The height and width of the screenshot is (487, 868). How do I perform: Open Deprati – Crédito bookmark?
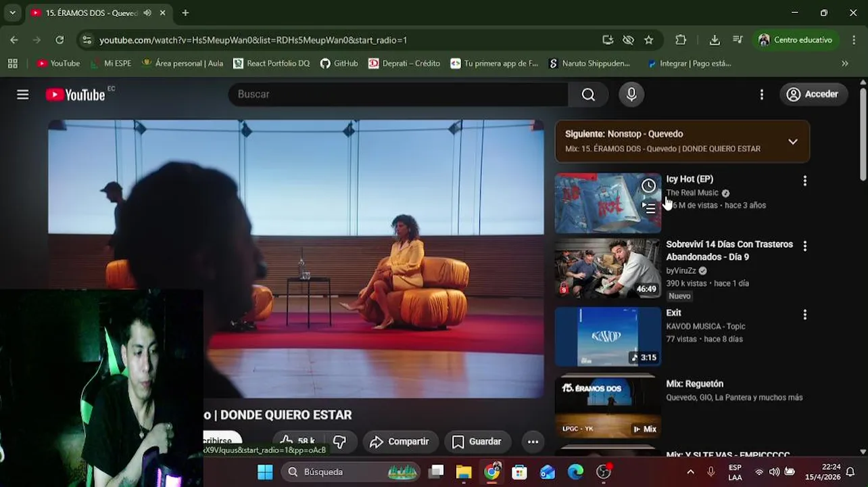(404, 64)
